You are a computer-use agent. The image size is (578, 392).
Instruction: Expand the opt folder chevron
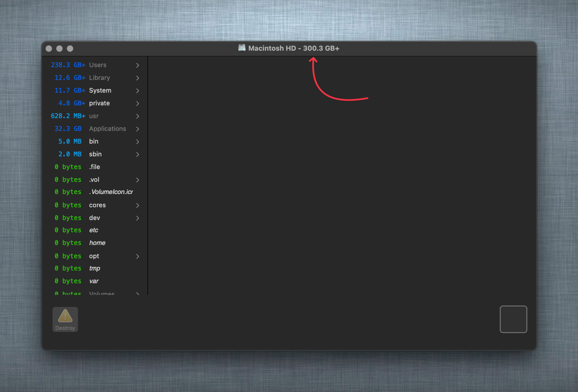(138, 256)
